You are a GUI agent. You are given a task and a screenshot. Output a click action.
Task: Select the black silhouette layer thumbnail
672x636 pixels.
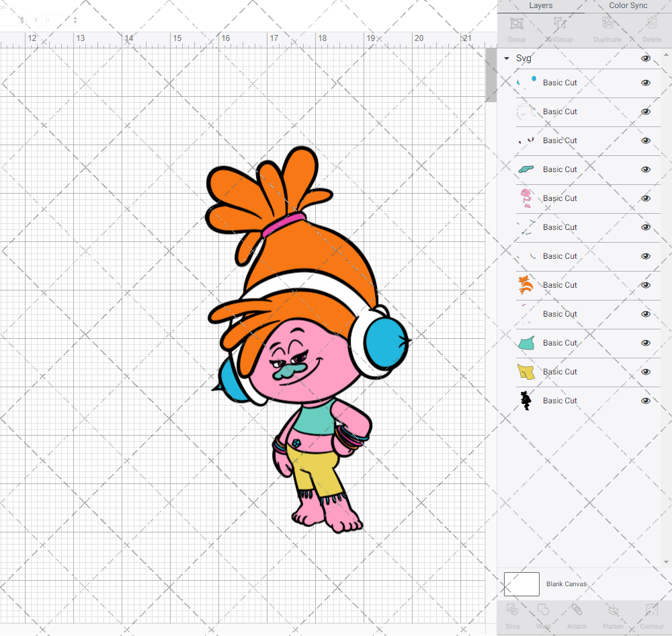pos(527,401)
